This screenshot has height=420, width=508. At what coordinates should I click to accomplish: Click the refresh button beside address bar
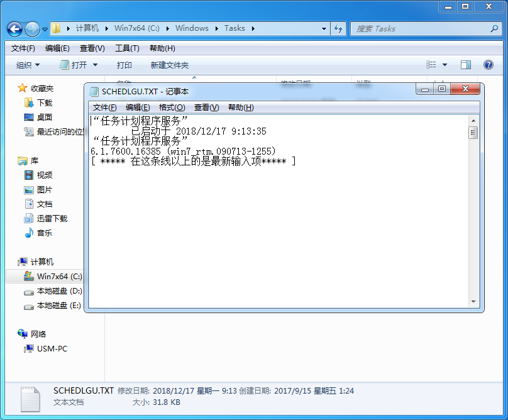click(x=338, y=28)
